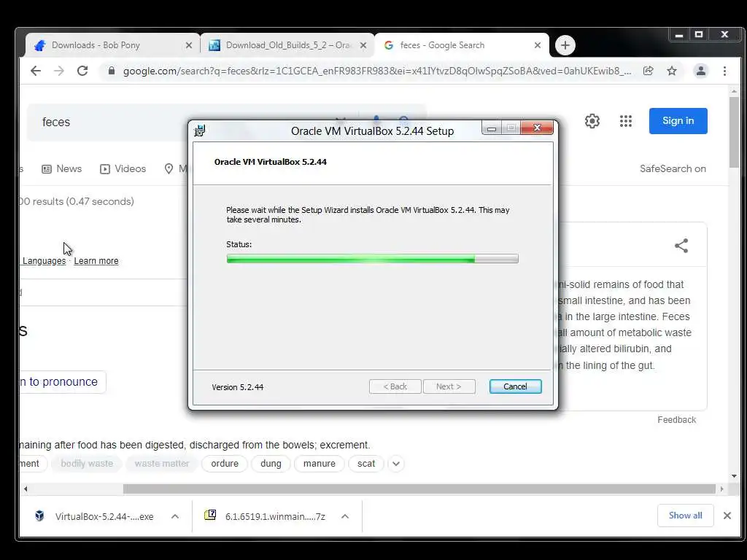Screen dimensions: 747x560
Task: Click the horizontal page scrollbar
Action: click(x=419, y=489)
